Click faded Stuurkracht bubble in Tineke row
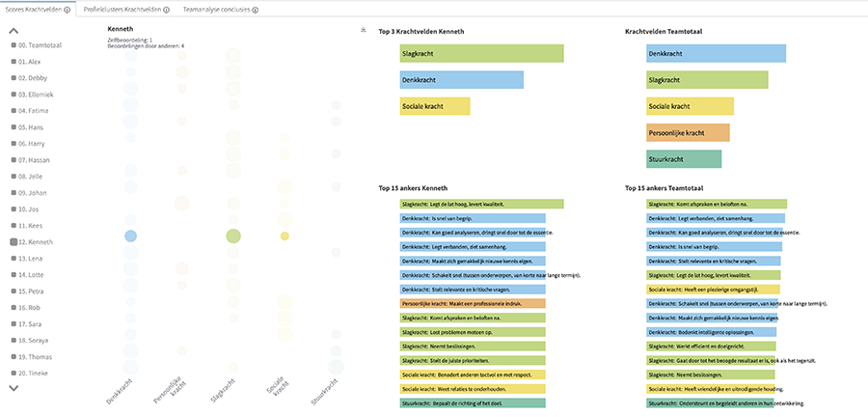This screenshot has width=868, height=417. 336,367
